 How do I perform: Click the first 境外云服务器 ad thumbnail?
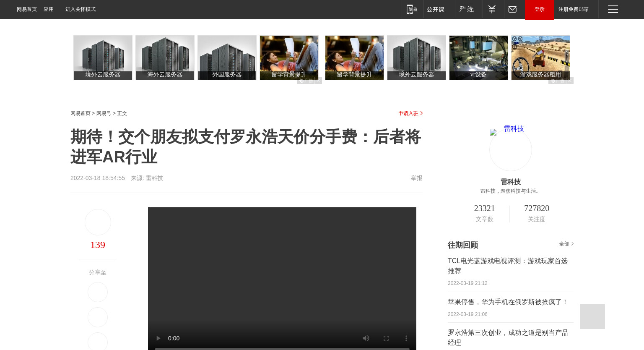coord(103,57)
